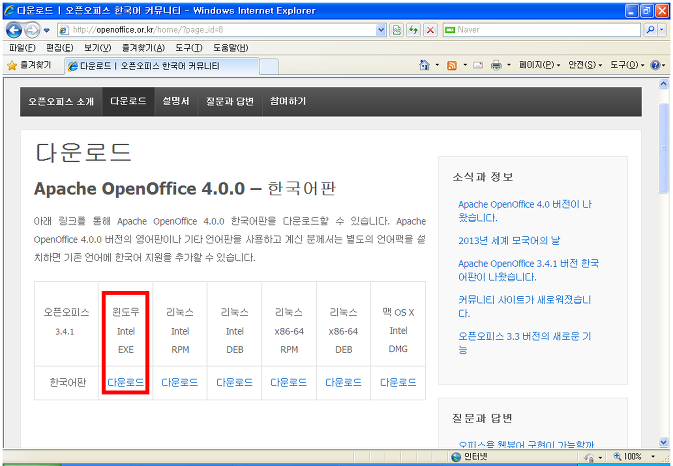Click the scrollbar up arrow
Screen dimensions: 673x466
pos(664,84)
